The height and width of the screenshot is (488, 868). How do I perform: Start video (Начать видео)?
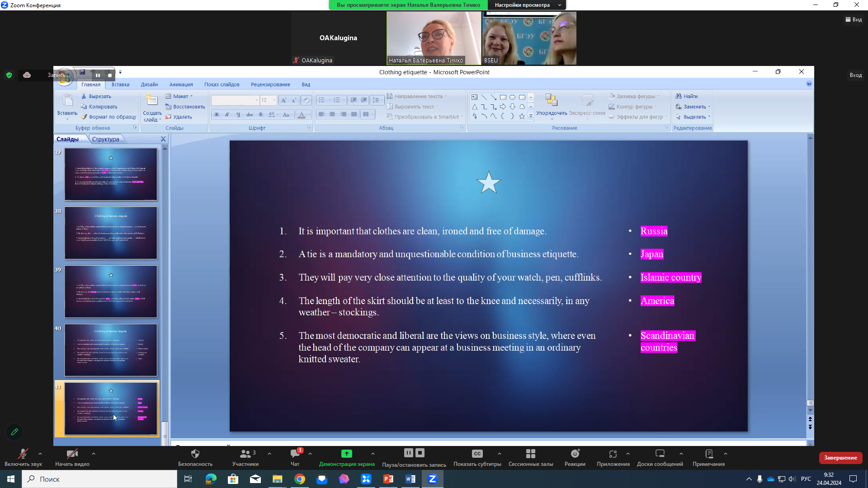coord(72,454)
